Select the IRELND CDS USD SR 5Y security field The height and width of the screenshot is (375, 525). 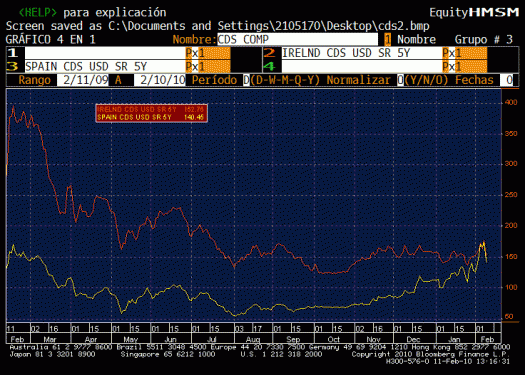point(362,53)
